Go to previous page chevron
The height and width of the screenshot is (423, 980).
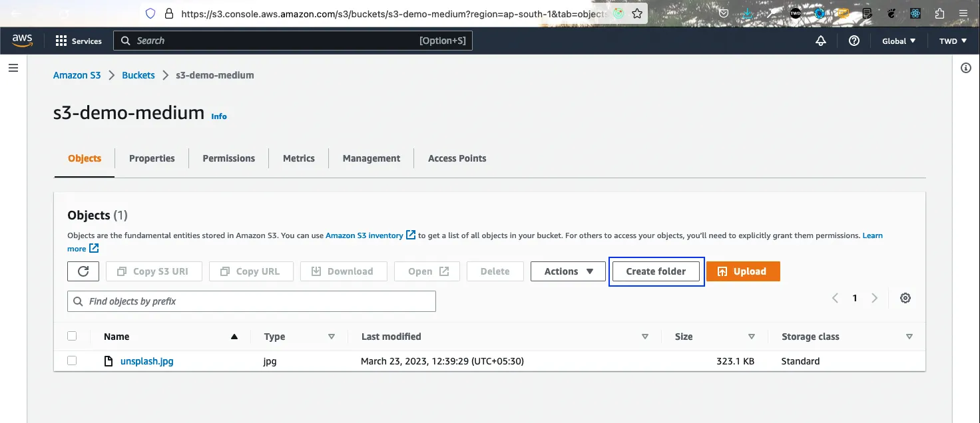(835, 298)
